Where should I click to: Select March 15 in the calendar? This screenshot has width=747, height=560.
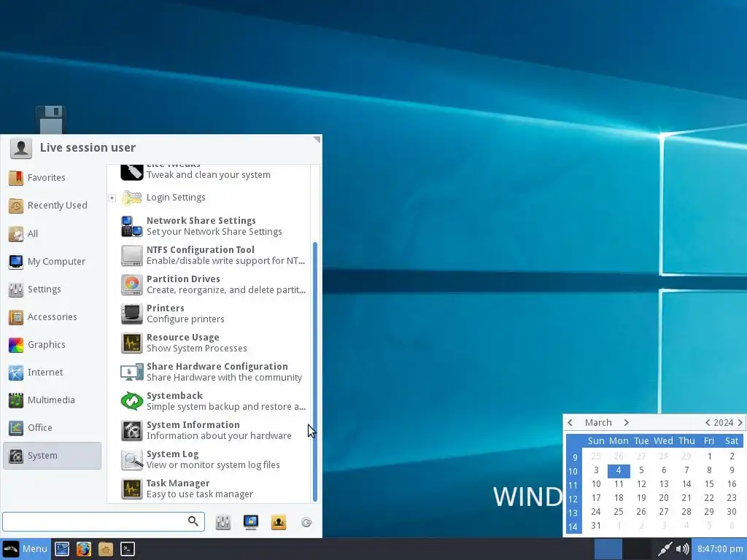pyautogui.click(x=709, y=484)
